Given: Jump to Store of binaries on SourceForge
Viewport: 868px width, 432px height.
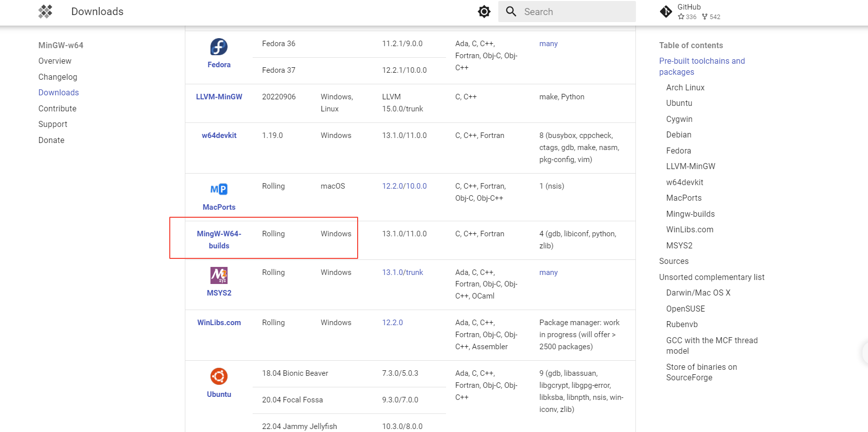Looking at the screenshot, I should [x=701, y=372].
